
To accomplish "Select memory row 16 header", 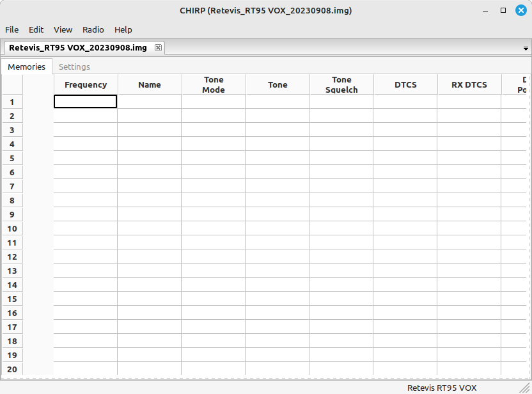I will tap(12, 313).
